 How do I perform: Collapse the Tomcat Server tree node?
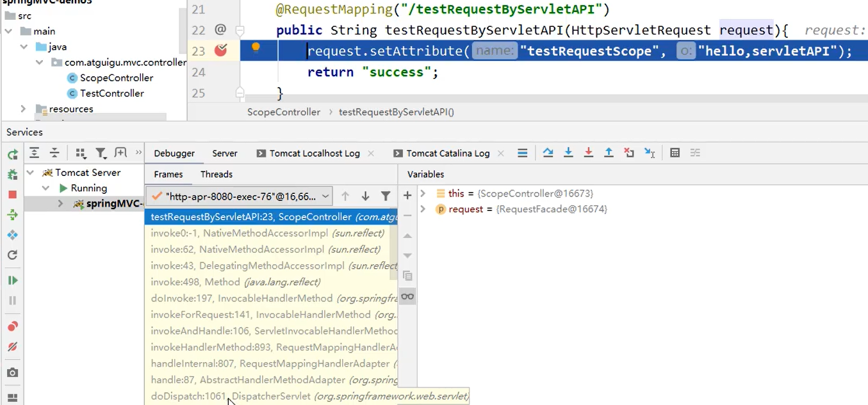tap(30, 173)
